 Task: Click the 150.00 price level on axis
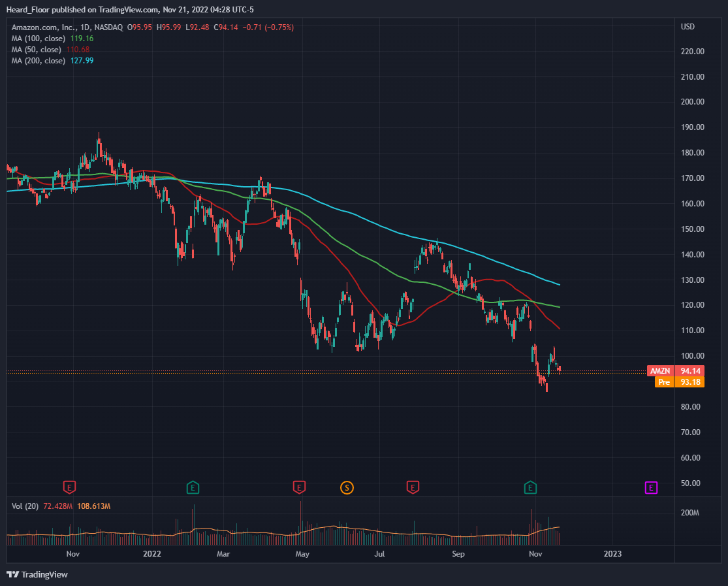[x=692, y=229]
